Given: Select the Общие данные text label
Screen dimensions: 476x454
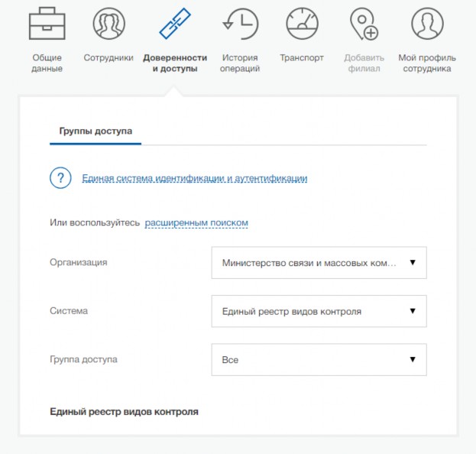Looking at the screenshot, I should click(47, 63).
